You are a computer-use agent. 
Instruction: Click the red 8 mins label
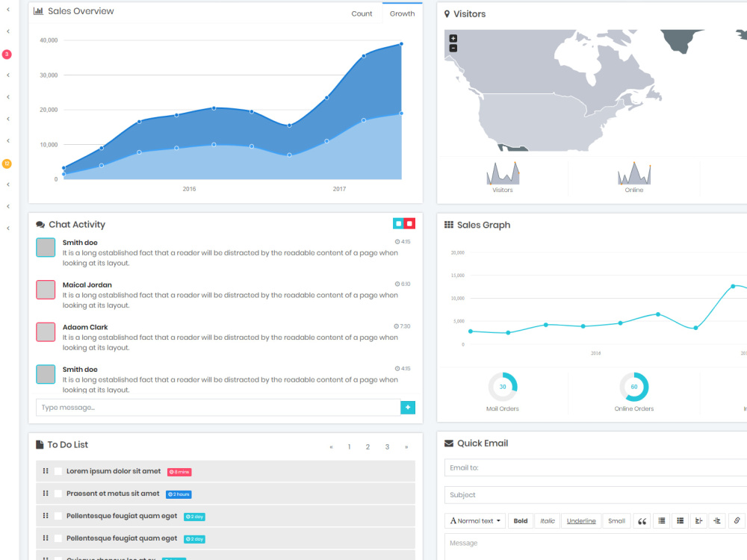(179, 472)
